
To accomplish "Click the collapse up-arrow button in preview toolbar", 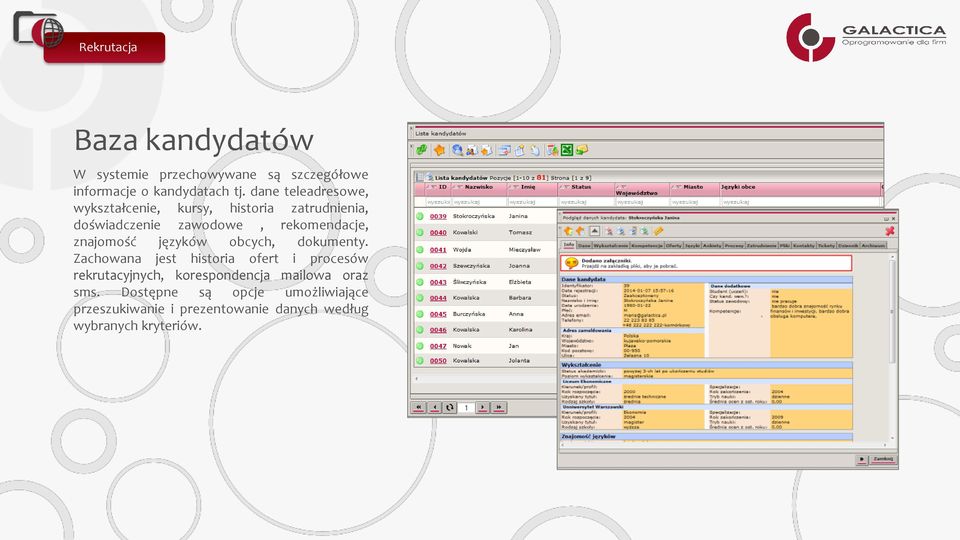I will pyautogui.click(x=594, y=231).
